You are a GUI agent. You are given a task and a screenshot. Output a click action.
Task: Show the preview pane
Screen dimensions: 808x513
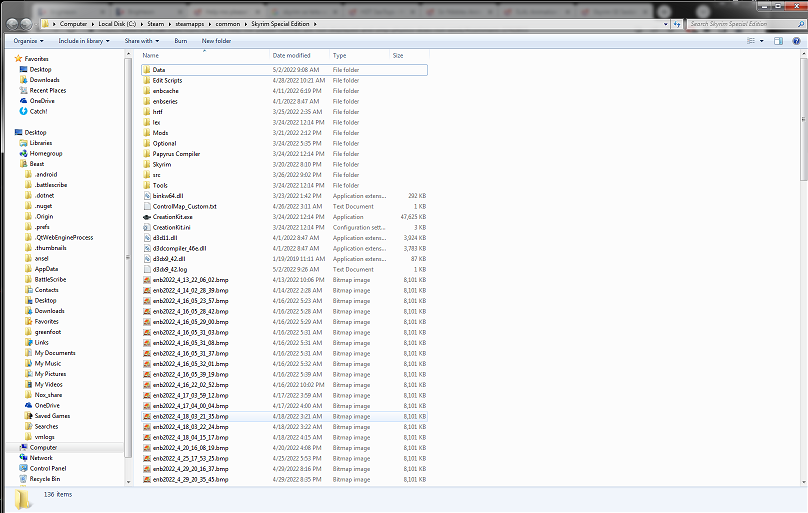click(x=778, y=41)
